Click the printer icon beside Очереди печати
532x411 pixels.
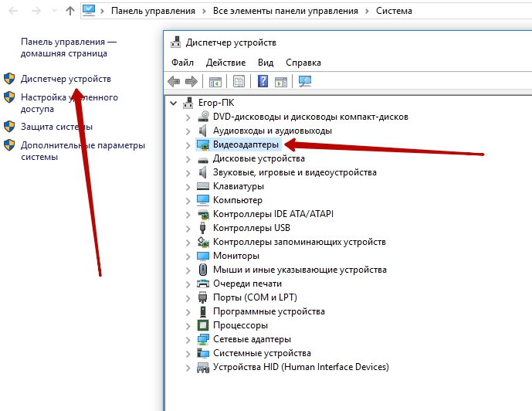[x=203, y=284]
